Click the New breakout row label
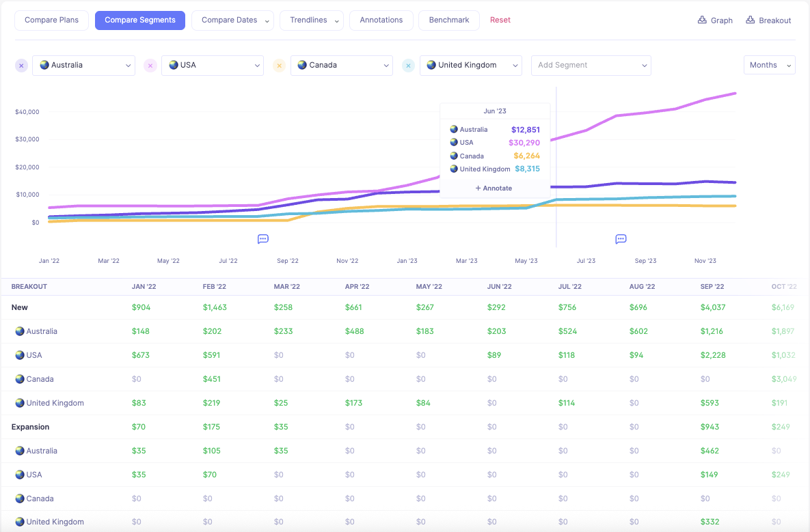The height and width of the screenshot is (532, 810). click(20, 307)
